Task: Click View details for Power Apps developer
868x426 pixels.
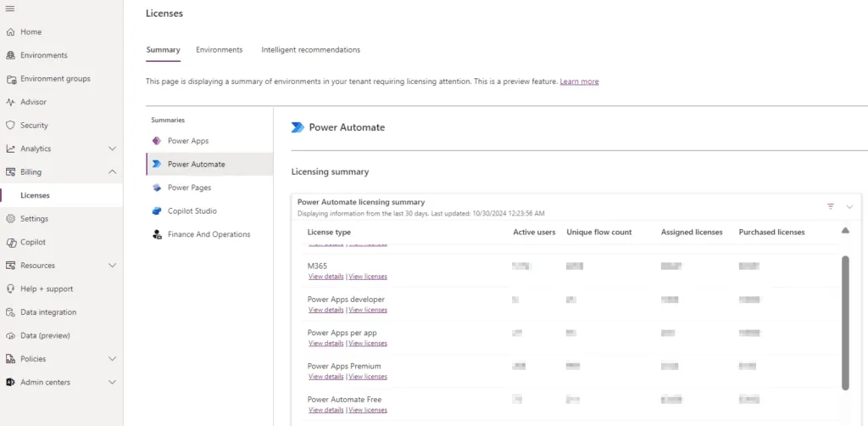Action: [326, 310]
